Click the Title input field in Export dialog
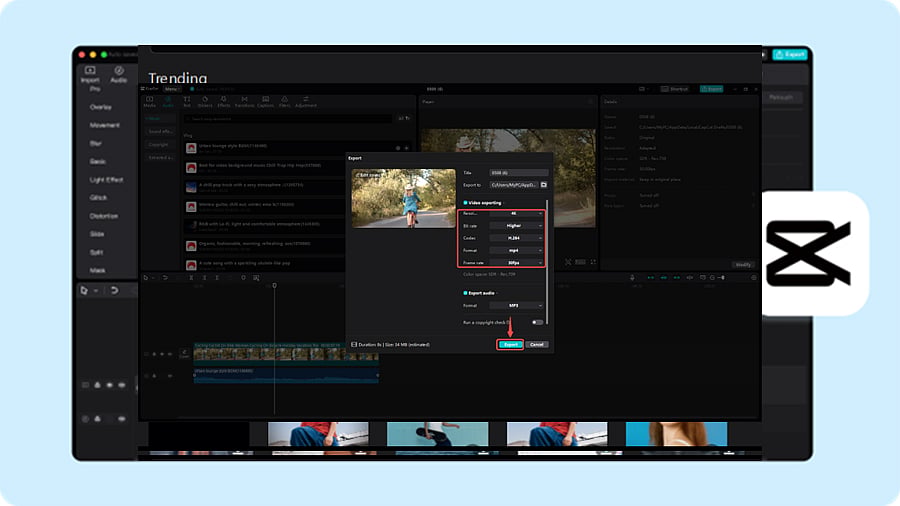The image size is (900, 506). coord(518,173)
